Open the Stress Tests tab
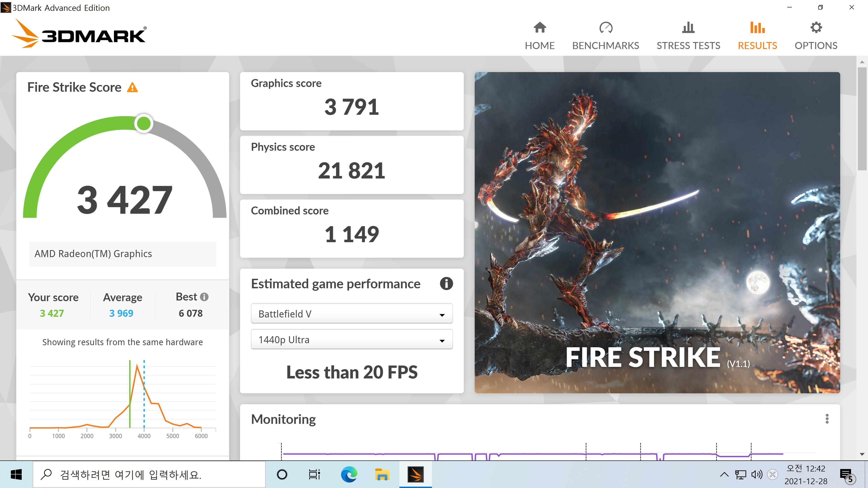This screenshot has width=868, height=488. click(x=688, y=35)
